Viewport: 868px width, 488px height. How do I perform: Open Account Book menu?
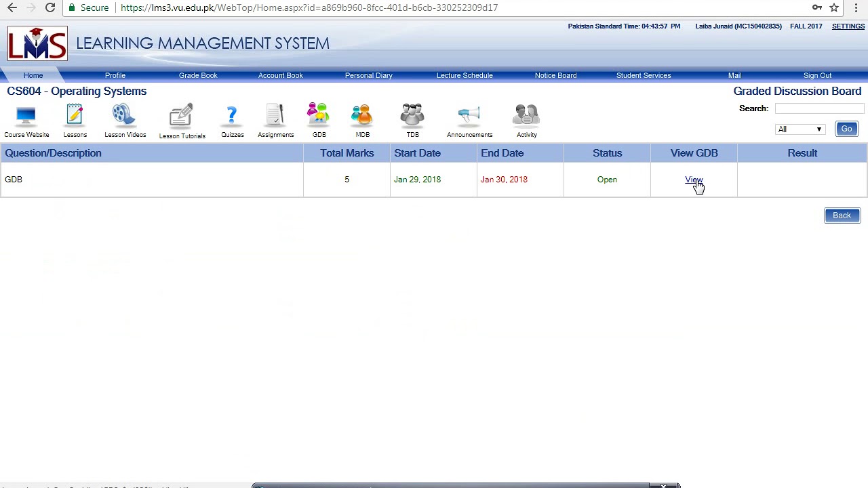click(x=280, y=75)
